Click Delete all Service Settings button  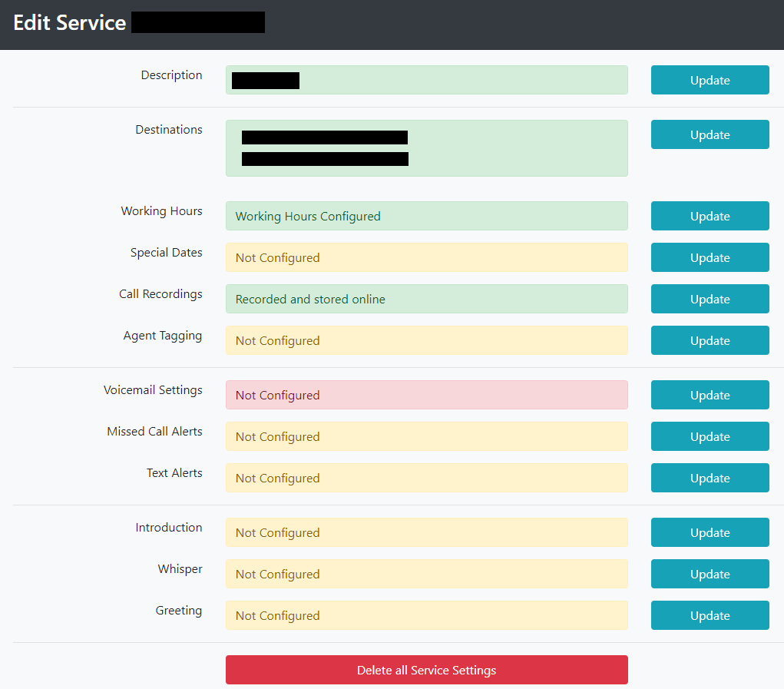[x=426, y=670]
